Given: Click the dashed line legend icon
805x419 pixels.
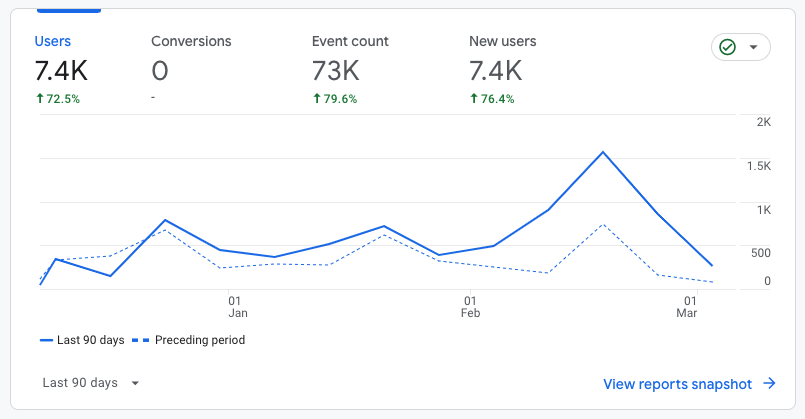Looking at the screenshot, I should 141,340.
